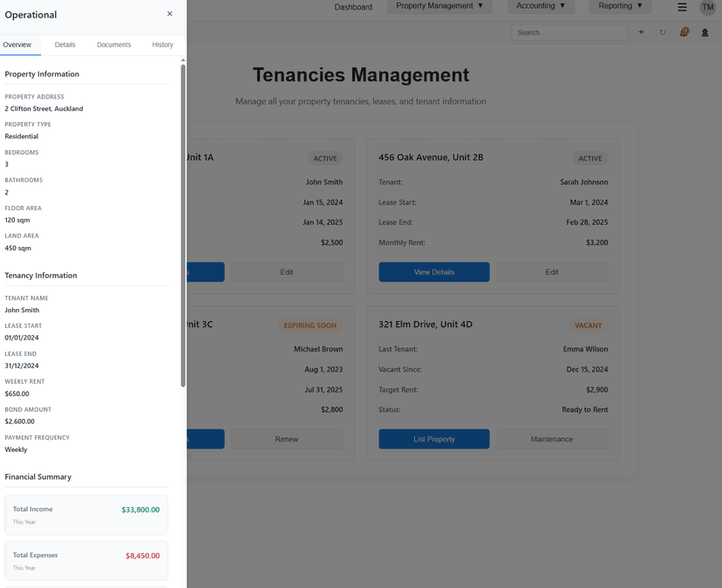View Details for 456 Oak Avenue, Unit 2B

(434, 272)
